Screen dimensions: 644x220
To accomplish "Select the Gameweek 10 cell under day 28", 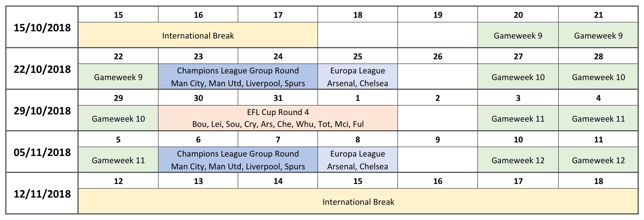I will (x=598, y=77).
